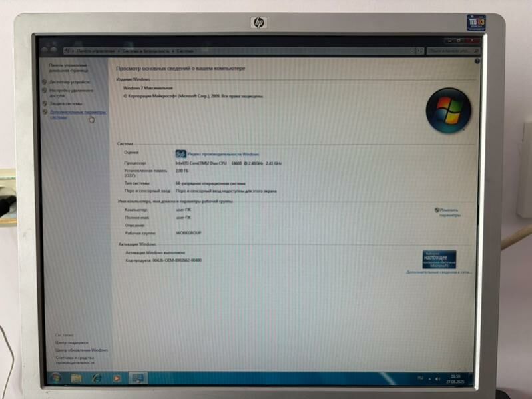Focus the Control Panel search field

tap(453, 51)
